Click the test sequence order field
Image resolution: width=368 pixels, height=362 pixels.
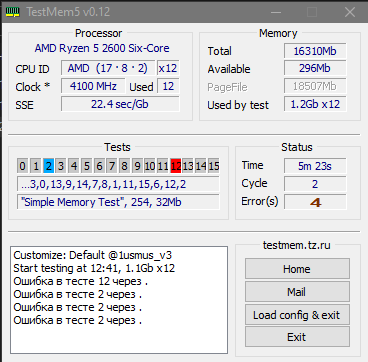pyautogui.click(x=118, y=184)
